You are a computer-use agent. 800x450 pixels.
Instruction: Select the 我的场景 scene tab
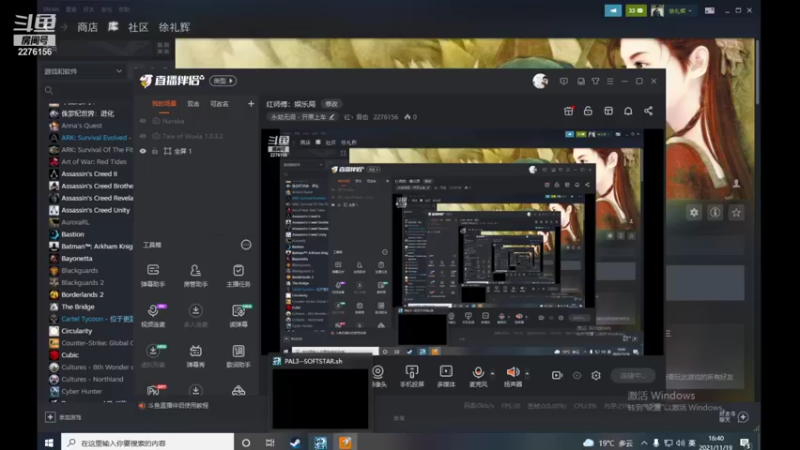pos(164,104)
